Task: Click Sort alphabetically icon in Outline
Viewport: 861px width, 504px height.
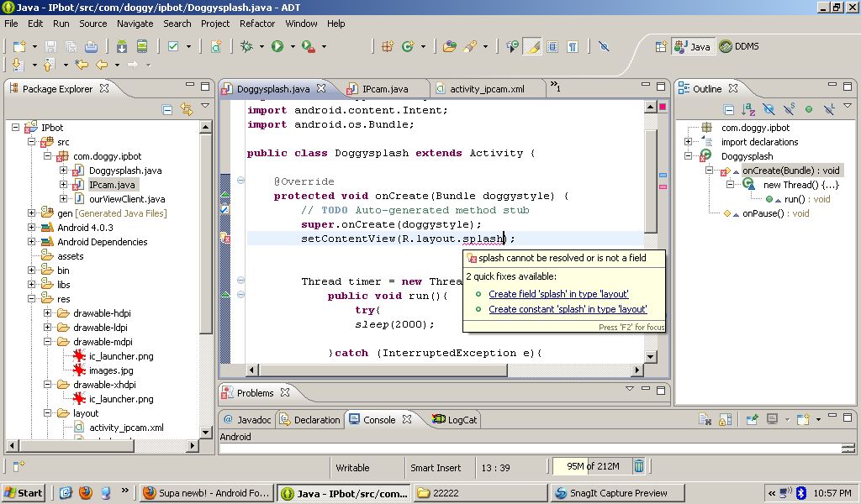Action: pos(748,109)
